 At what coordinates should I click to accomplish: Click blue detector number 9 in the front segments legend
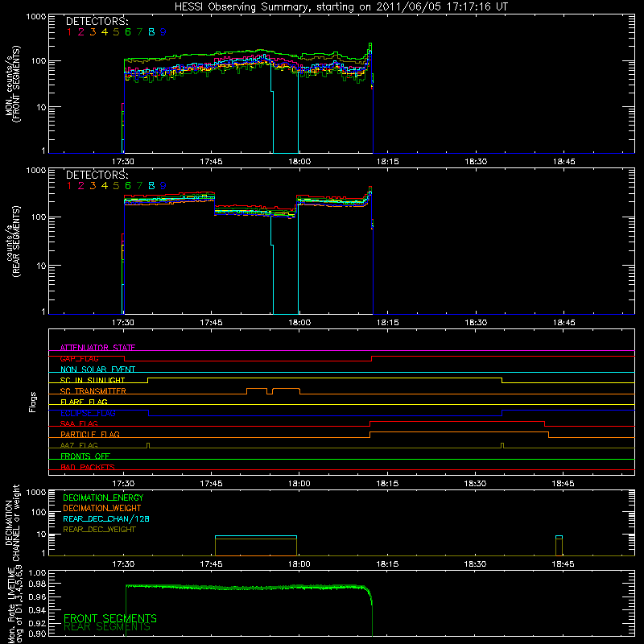[x=163, y=32]
